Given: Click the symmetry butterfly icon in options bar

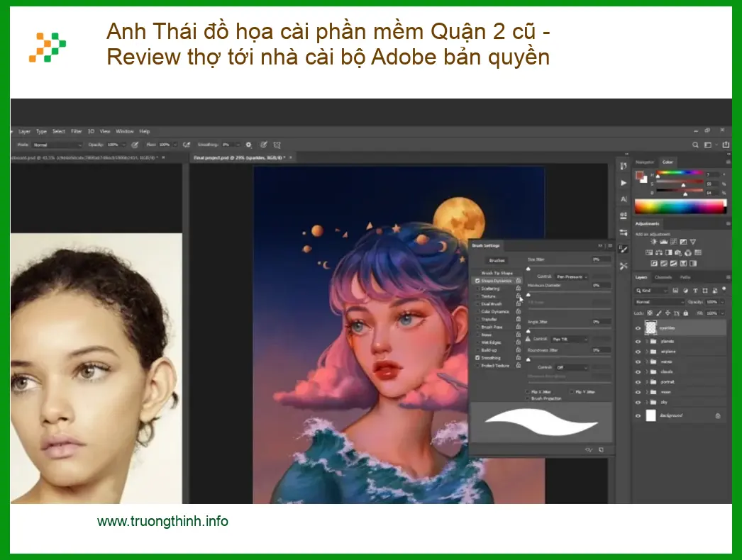Looking at the screenshot, I should tap(277, 145).
